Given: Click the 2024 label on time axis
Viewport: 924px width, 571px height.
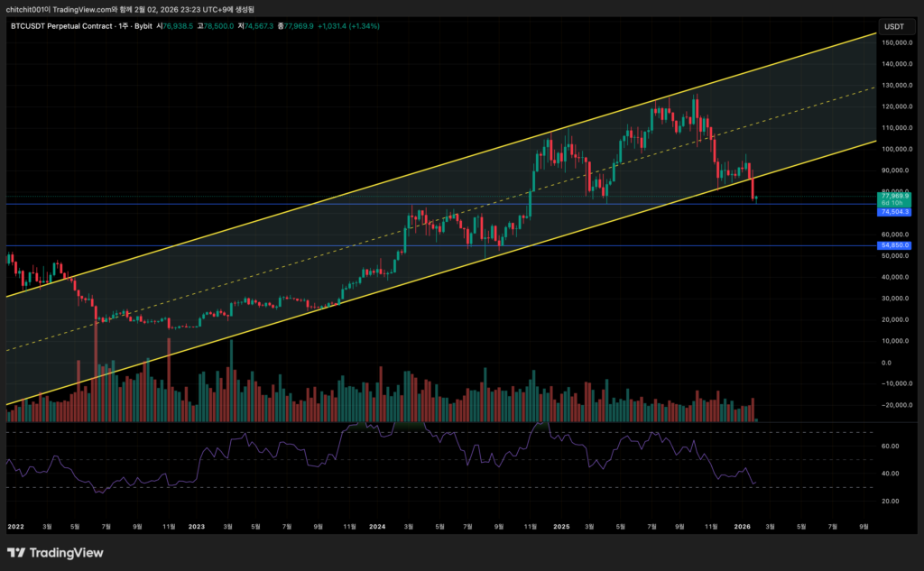Looking at the screenshot, I should [376, 524].
